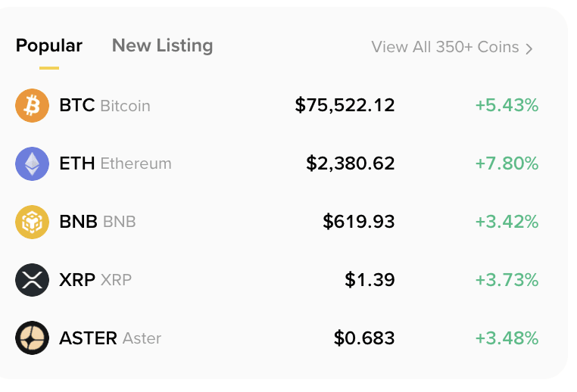The image size is (577, 392).
Task: Click the Bitcoin coin icon
Action: pos(32,106)
